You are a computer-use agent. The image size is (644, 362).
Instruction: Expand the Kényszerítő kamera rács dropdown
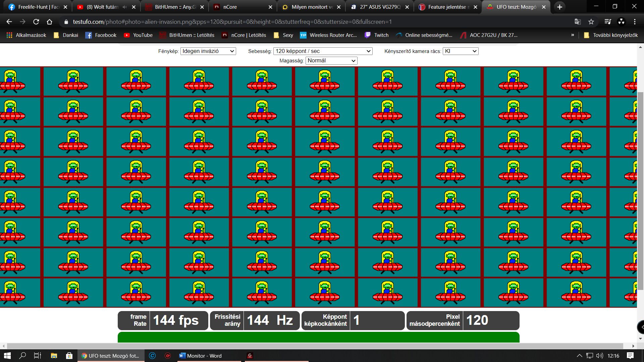coord(460,51)
